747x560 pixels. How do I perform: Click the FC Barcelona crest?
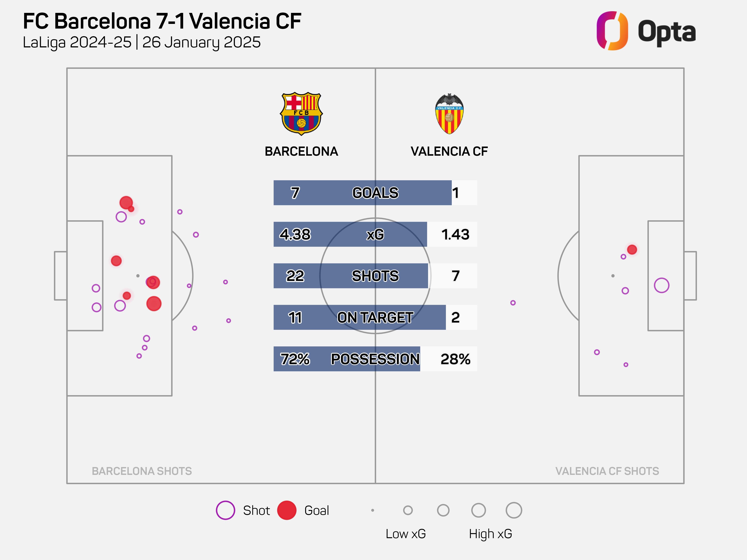(x=301, y=114)
